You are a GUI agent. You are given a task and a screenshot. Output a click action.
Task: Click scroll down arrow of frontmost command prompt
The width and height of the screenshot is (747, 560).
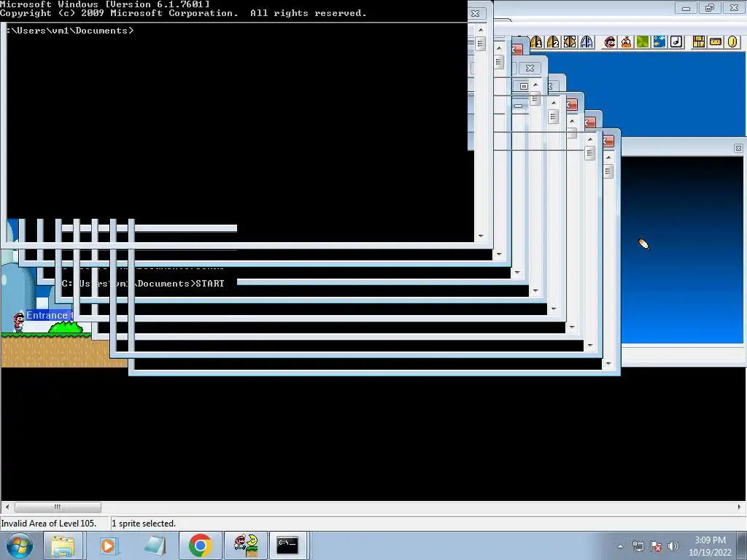[x=481, y=236]
